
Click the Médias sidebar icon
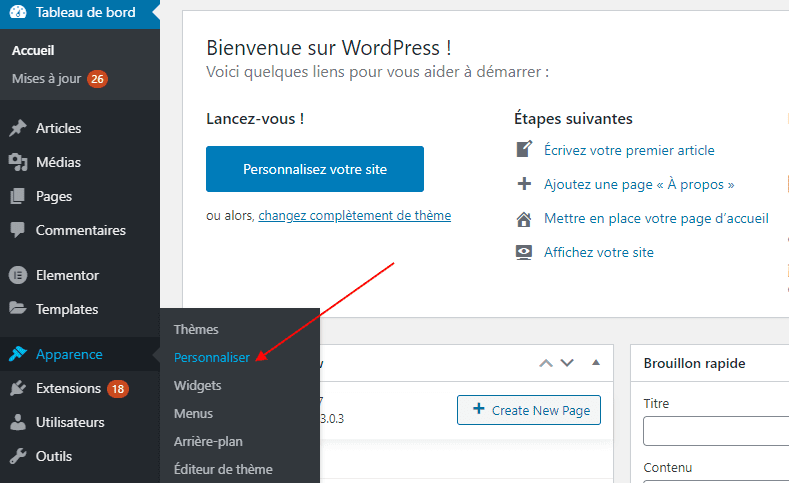pyautogui.click(x=18, y=162)
